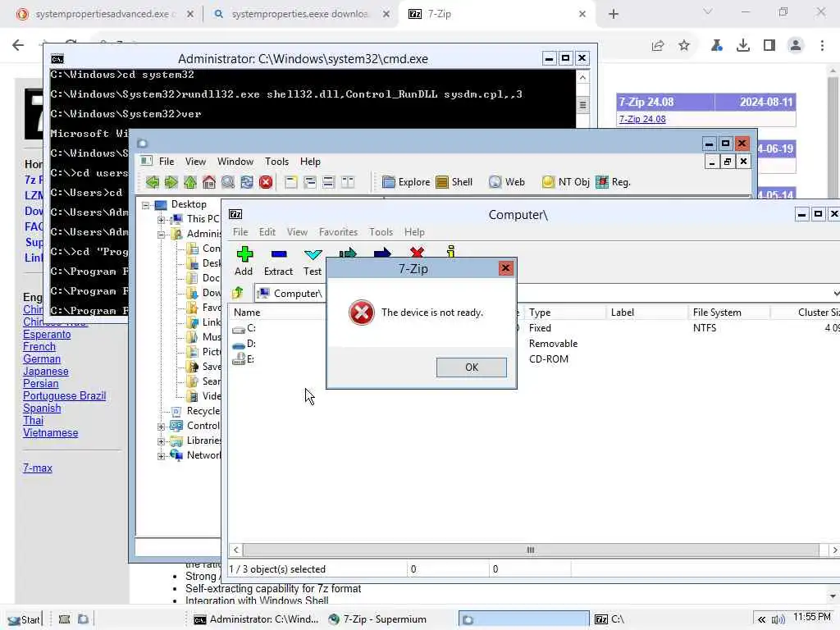Open the Japanese language link

[46, 372]
